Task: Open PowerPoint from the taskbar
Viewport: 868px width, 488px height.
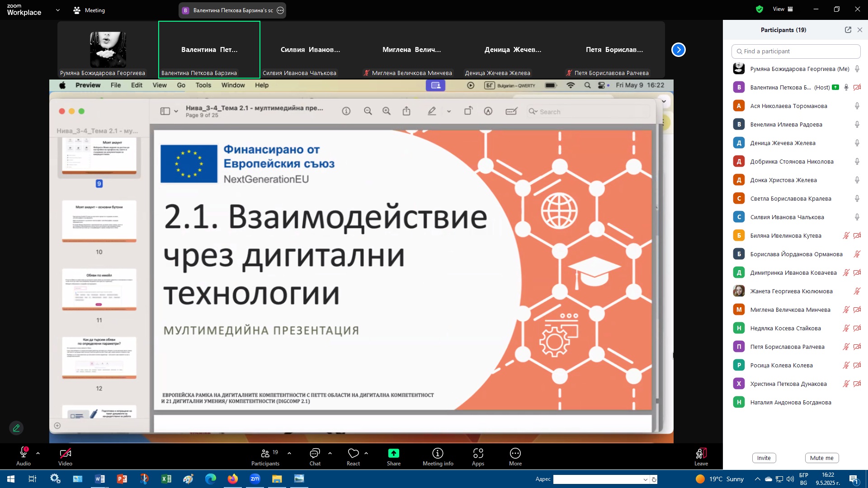Action: pyautogui.click(x=122, y=479)
